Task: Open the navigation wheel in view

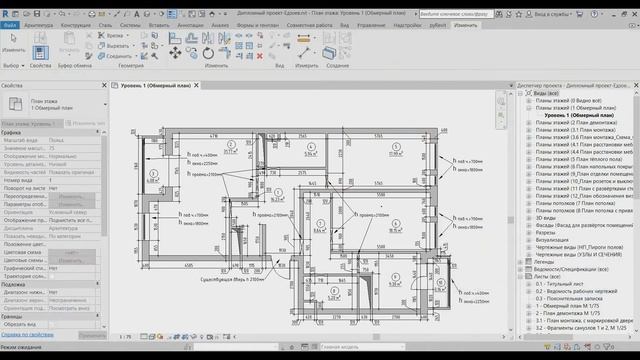Action: [x=501, y=102]
